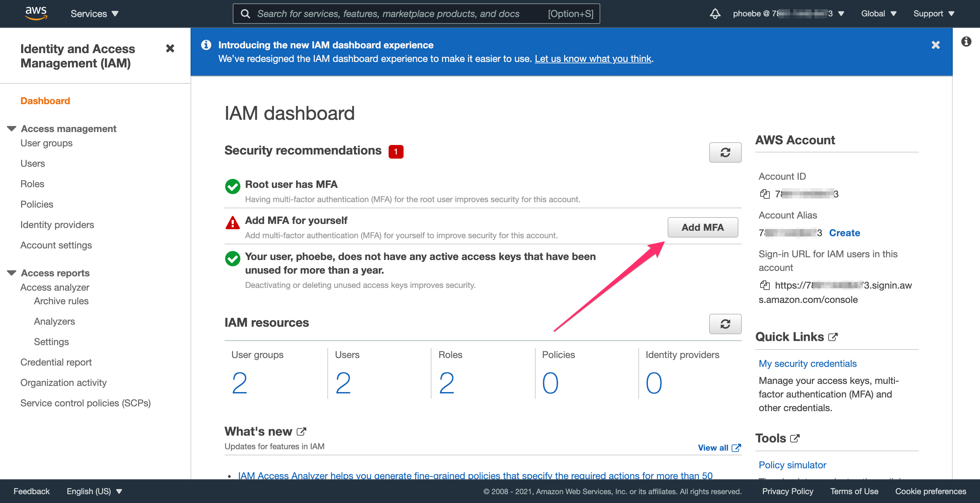Click Feedback in the footer
The height and width of the screenshot is (503, 980).
32,491
